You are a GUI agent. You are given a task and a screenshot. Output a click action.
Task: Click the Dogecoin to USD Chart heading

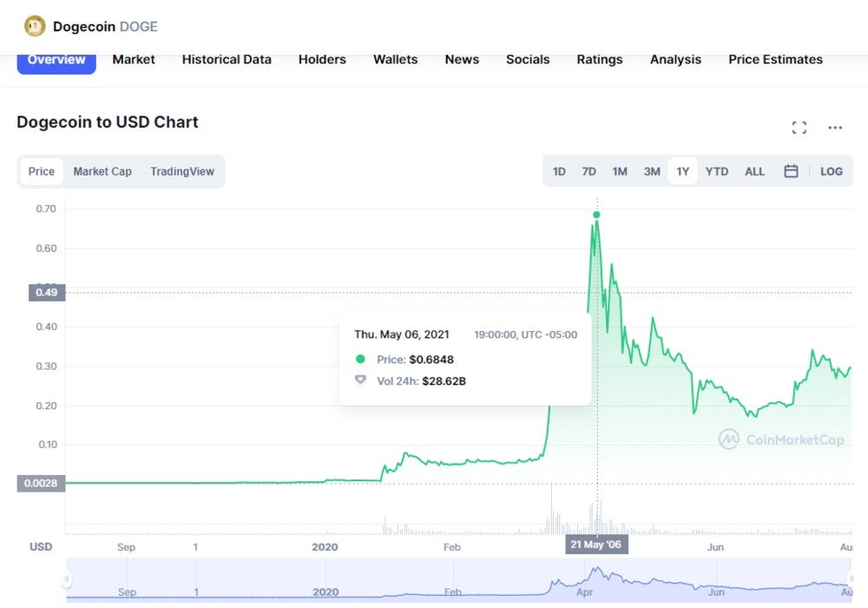point(108,122)
